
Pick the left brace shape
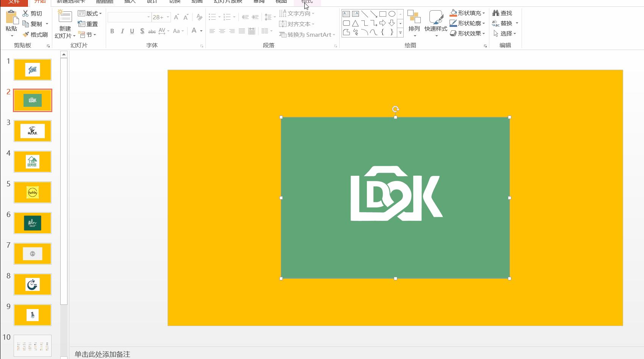pos(382,32)
